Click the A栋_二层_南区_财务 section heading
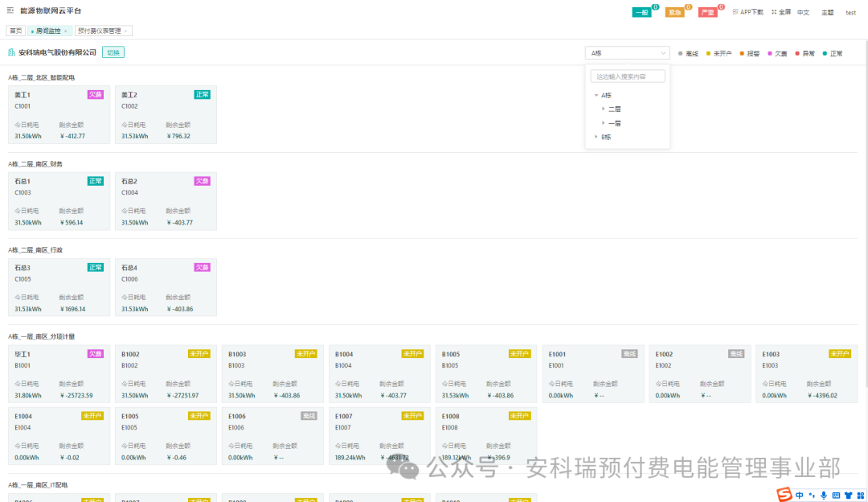 point(35,164)
